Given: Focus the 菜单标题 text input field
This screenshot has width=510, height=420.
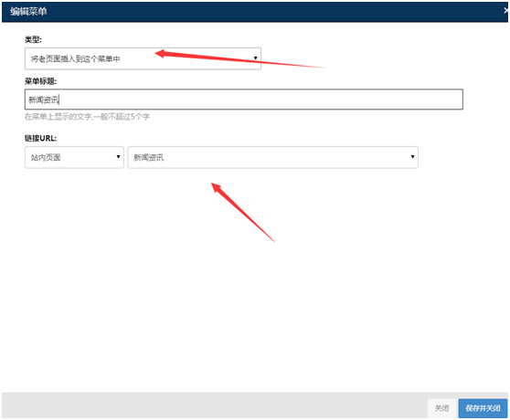Looking at the screenshot, I should [244, 100].
